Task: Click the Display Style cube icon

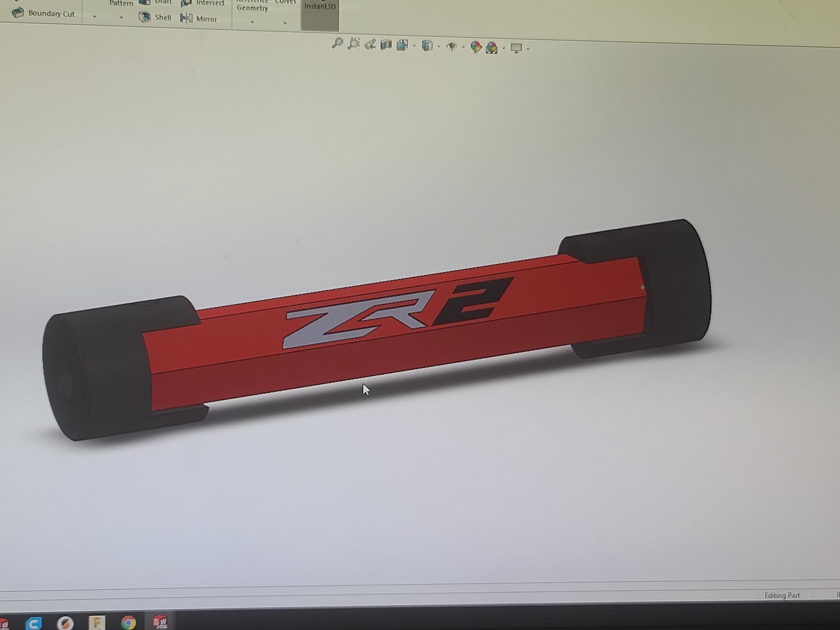Action: point(427,46)
